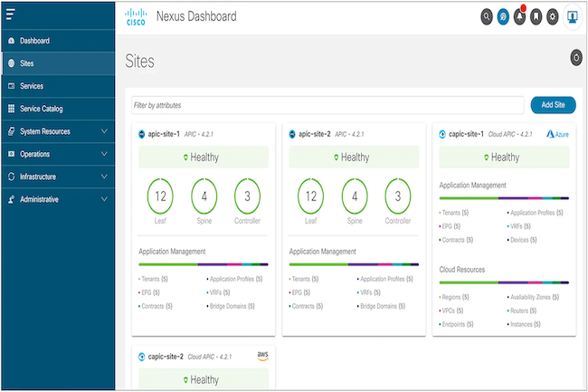
Task: Expand the Infrastructure section chevron
Action: click(105, 177)
